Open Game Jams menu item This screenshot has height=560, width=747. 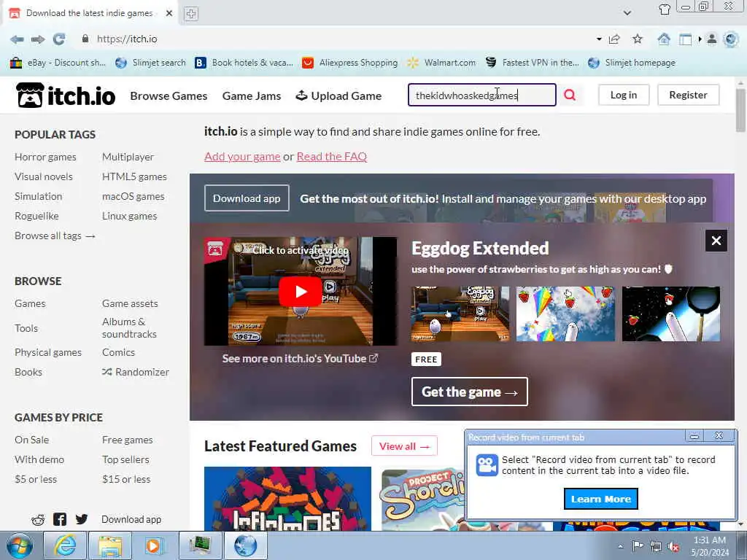click(252, 96)
